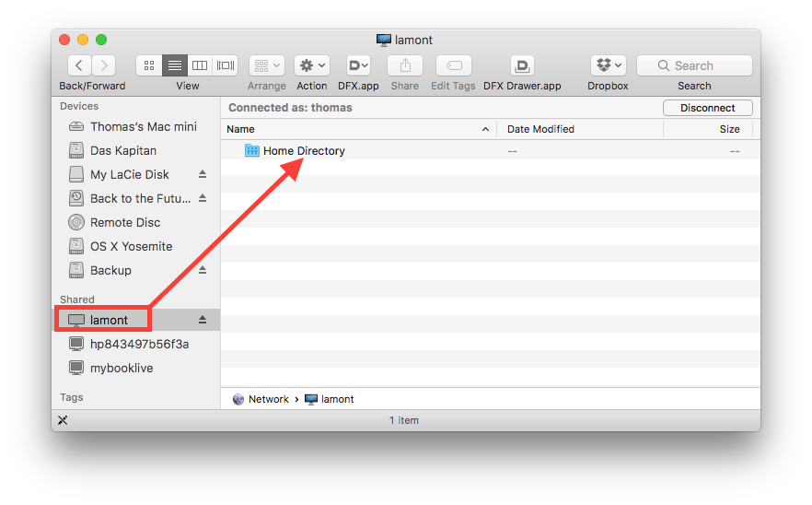Go forward with the Forward arrow
812x505 pixels.
pos(104,65)
